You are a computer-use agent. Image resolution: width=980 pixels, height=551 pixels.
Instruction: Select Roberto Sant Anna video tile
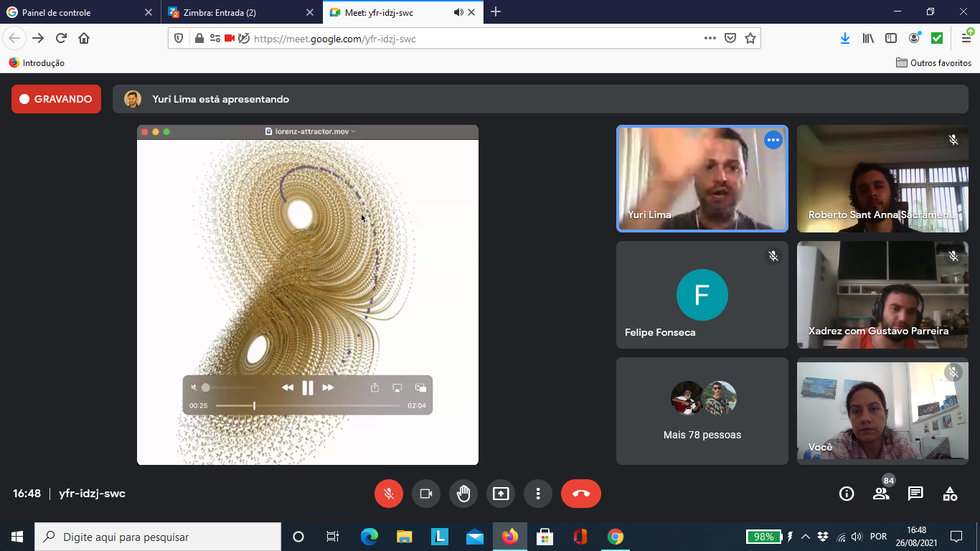point(882,179)
